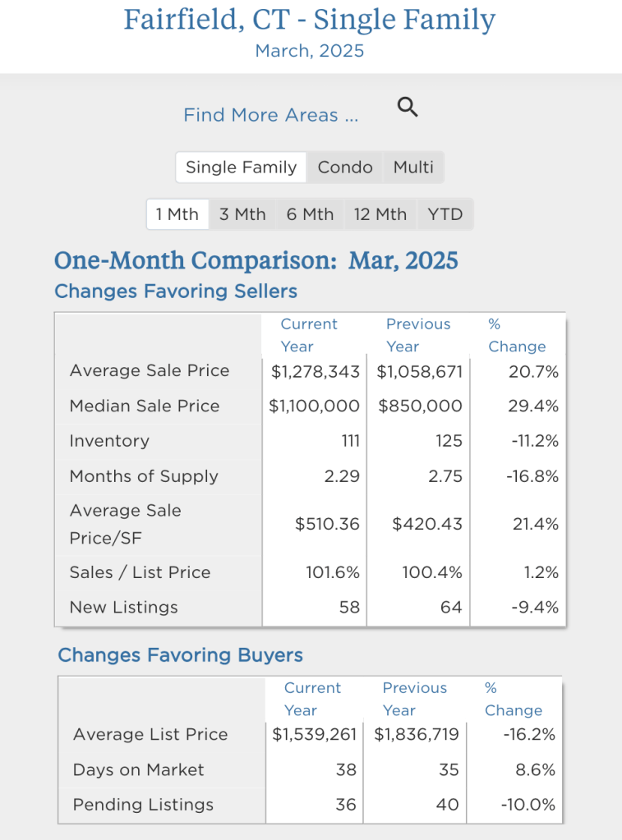Screen dimensions: 622x840
Task: Open the Find More Areas link
Action: click(270, 115)
